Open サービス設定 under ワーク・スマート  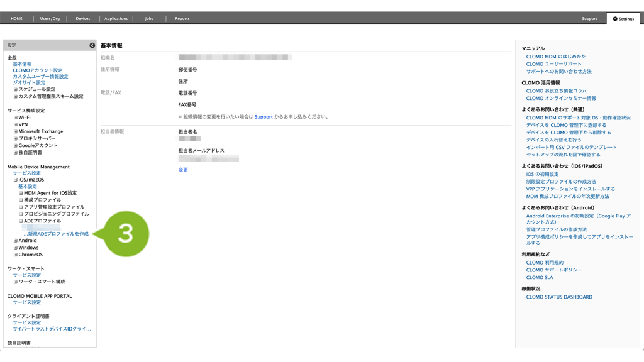(x=26, y=275)
